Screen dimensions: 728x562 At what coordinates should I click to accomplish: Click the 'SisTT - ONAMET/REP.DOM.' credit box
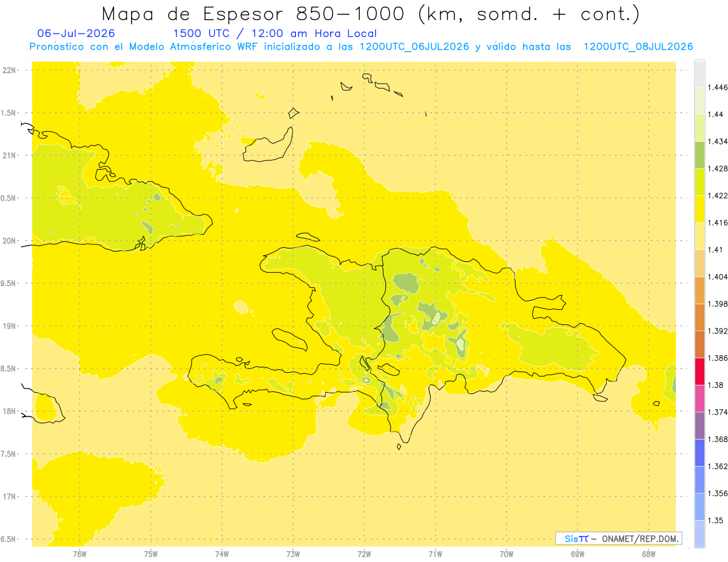[x=619, y=538]
